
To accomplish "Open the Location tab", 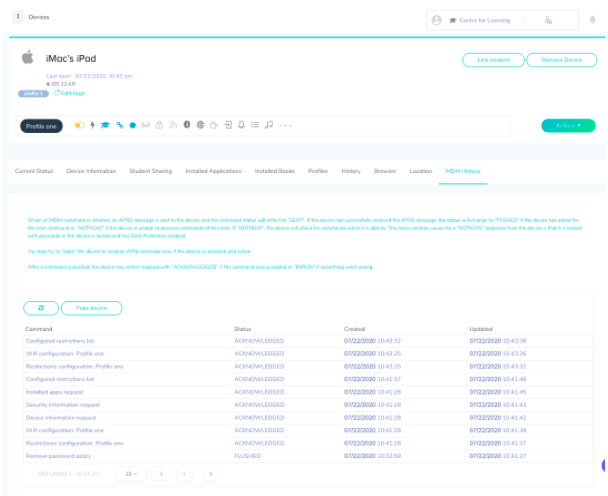I will [421, 171].
